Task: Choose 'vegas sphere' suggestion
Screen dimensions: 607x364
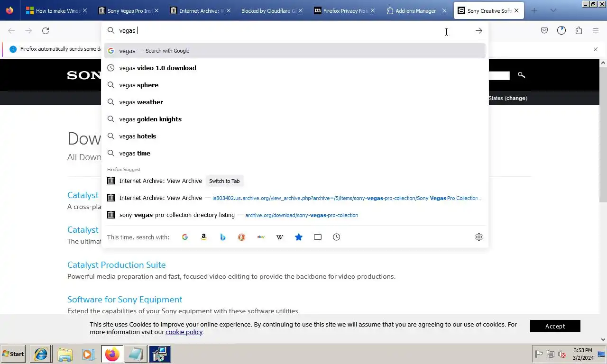Action: 295,85
